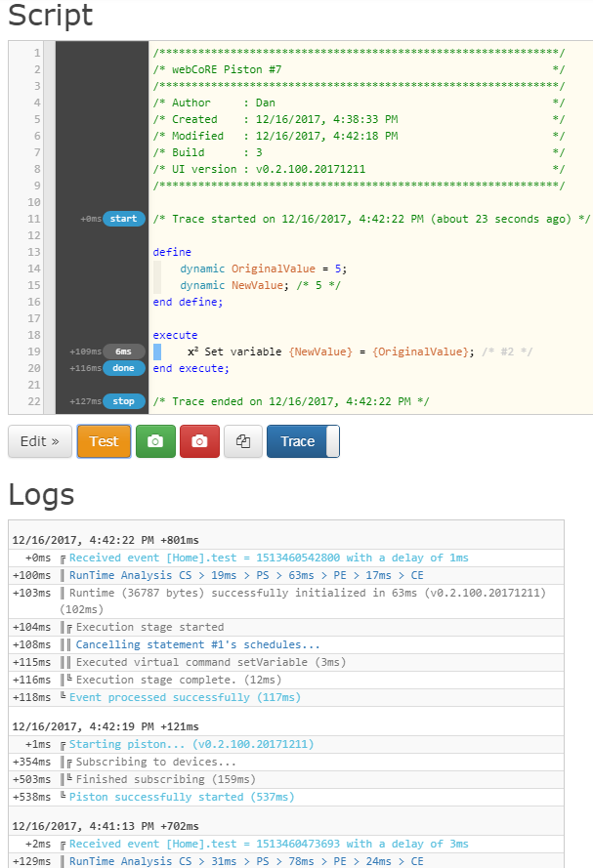Screen dimensions: 593x868
Task: Click the NewValue variable definition line
Action: [260, 285]
